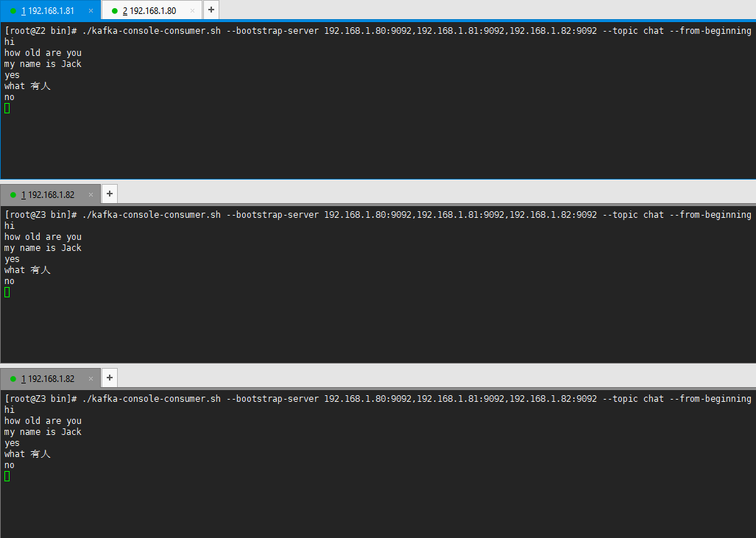756x538 pixels.
Task: Click the [root@Z3 bin]# command in bottom pane
Action: [378, 399]
